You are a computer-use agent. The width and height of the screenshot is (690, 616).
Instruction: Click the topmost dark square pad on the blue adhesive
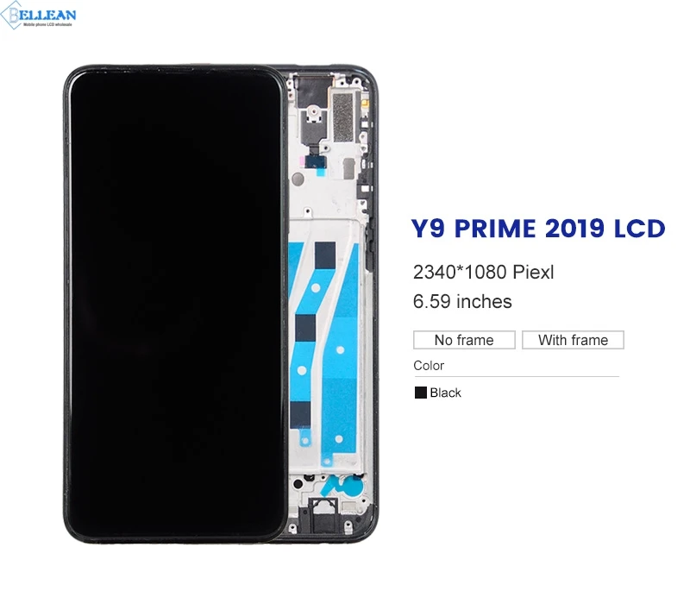[325, 255]
